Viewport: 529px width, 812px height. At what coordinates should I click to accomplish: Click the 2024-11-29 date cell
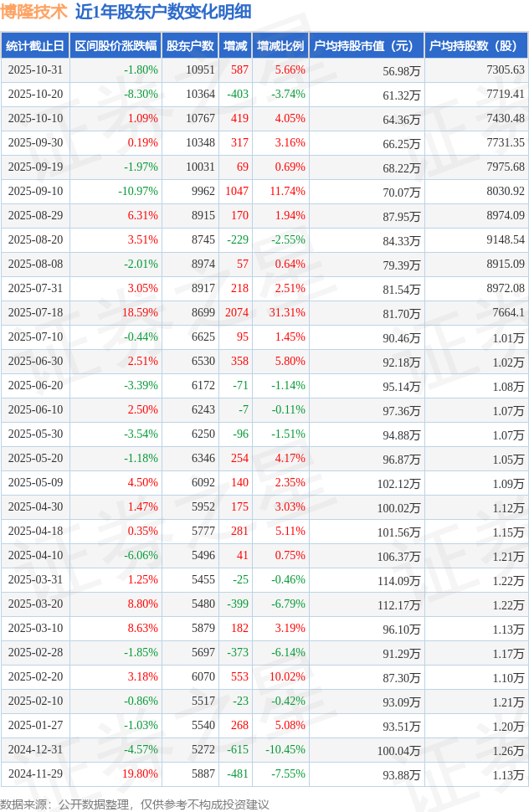(35, 774)
